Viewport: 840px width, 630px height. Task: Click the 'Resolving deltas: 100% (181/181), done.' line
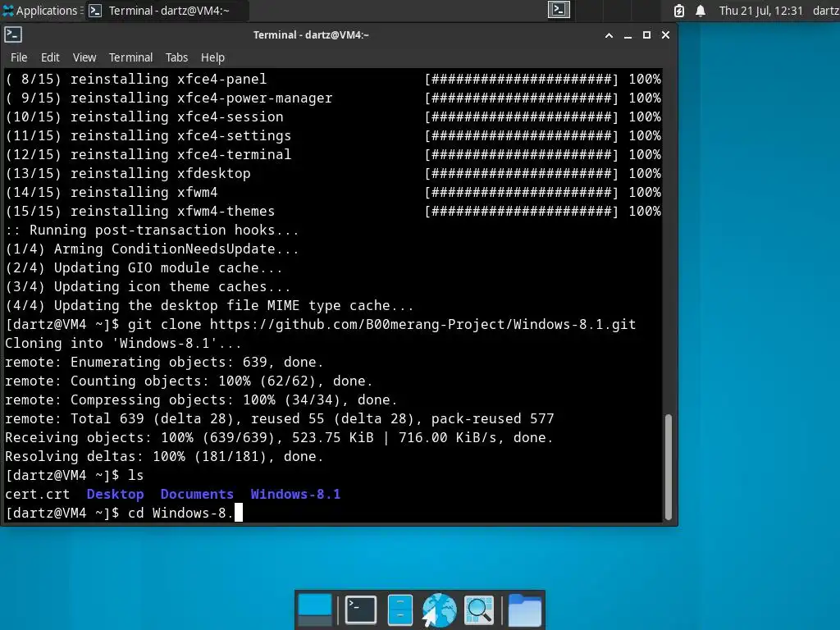164,456
